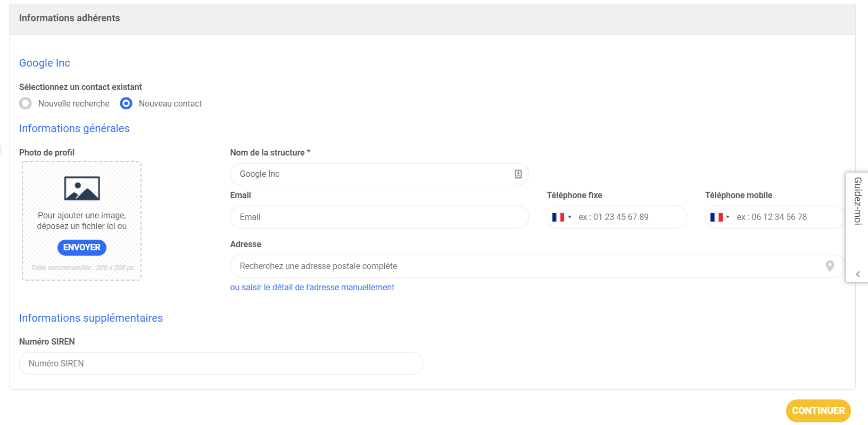Select the Nouvelle recherche radio button
The height and width of the screenshot is (425, 868).
(x=26, y=103)
